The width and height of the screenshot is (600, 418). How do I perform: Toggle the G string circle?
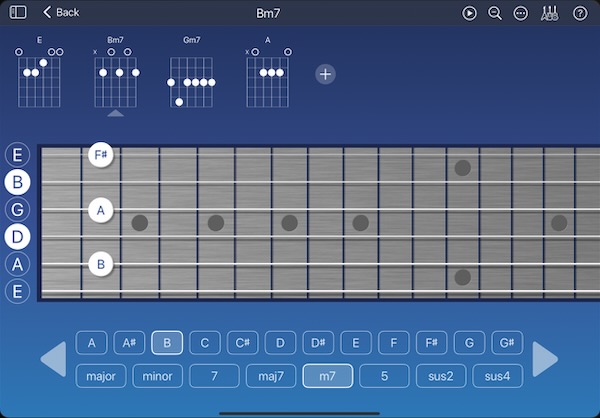pyautogui.click(x=17, y=210)
